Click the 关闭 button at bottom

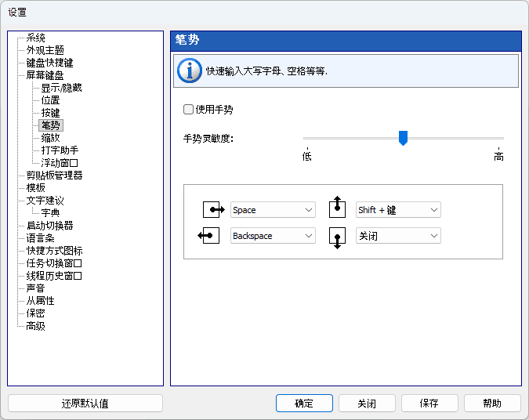[367, 403]
